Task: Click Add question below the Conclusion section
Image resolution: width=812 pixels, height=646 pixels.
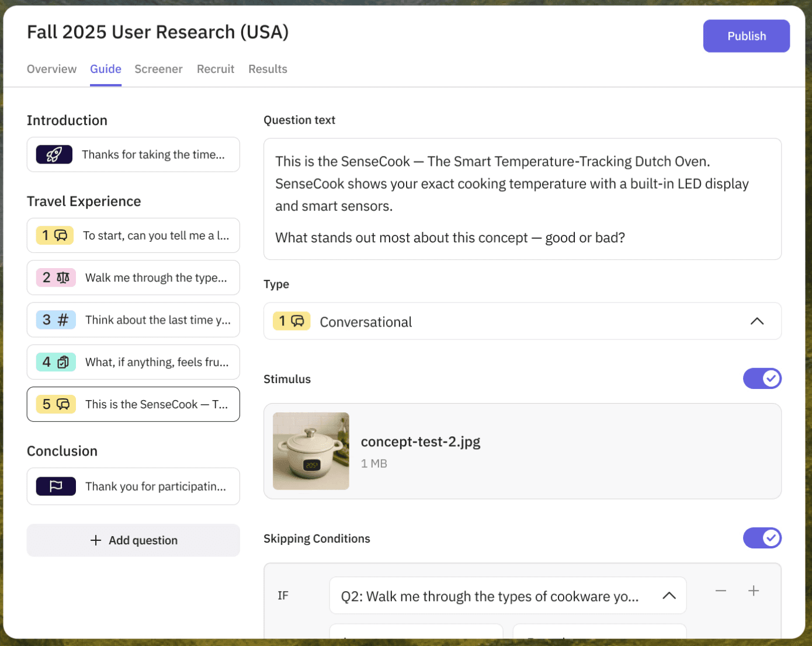Action: (133, 540)
